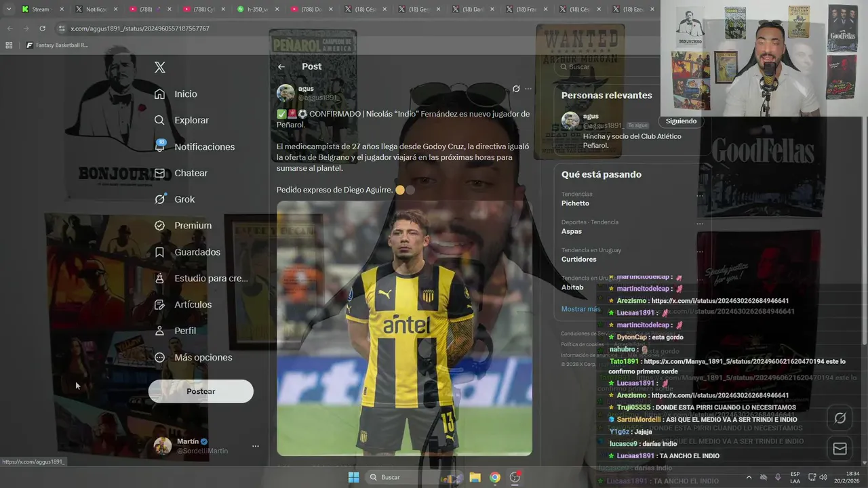Open site information icon in address bar
Screen dimensions: 868x488
[62, 28]
